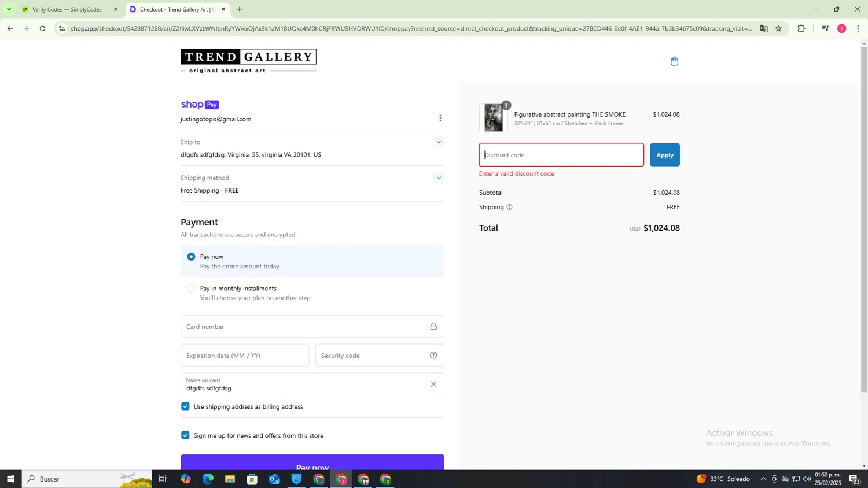
Task: Open a new browser tab
Action: (x=240, y=9)
